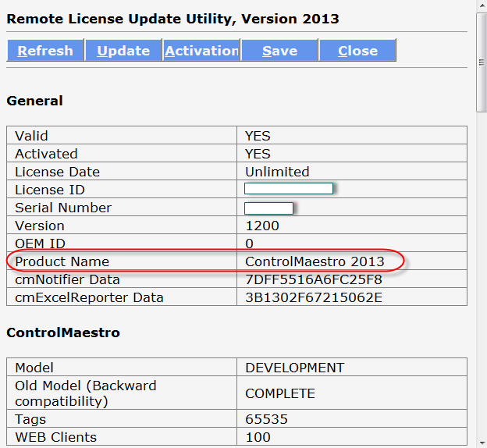
Task: Click the Save button
Action: click(280, 50)
